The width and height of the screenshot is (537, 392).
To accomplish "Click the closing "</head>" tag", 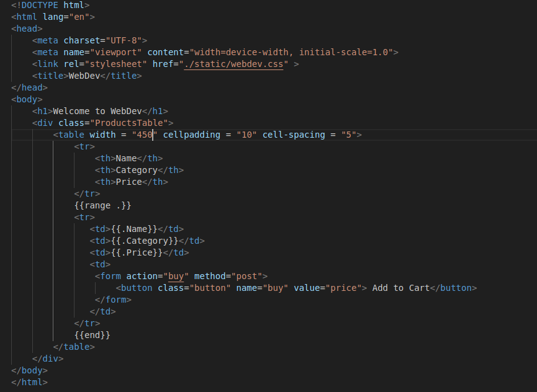I will click(29, 87).
